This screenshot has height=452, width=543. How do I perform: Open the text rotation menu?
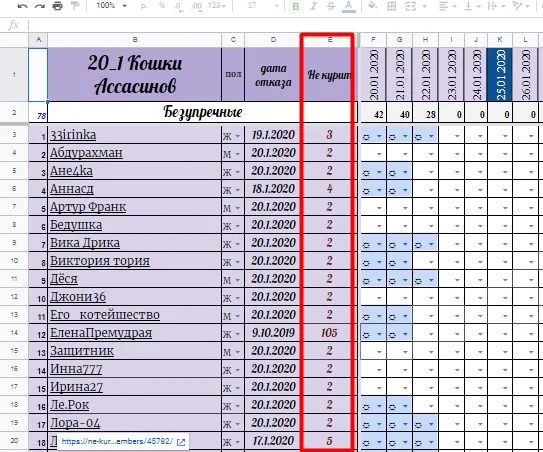(521, 6)
